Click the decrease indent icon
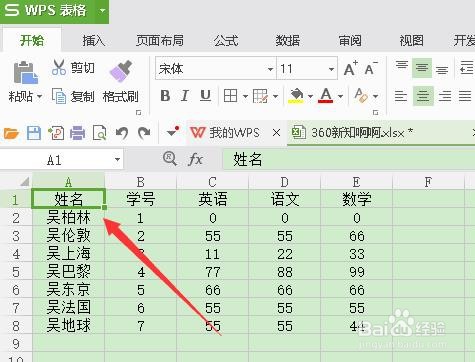The height and width of the screenshot is (362, 475). point(467,68)
